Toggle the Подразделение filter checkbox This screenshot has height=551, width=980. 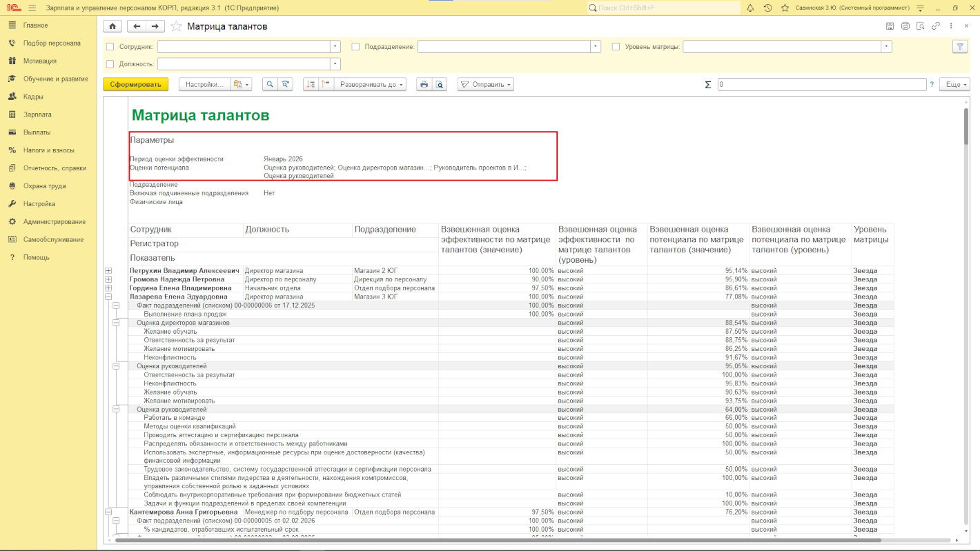pyautogui.click(x=355, y=47)
